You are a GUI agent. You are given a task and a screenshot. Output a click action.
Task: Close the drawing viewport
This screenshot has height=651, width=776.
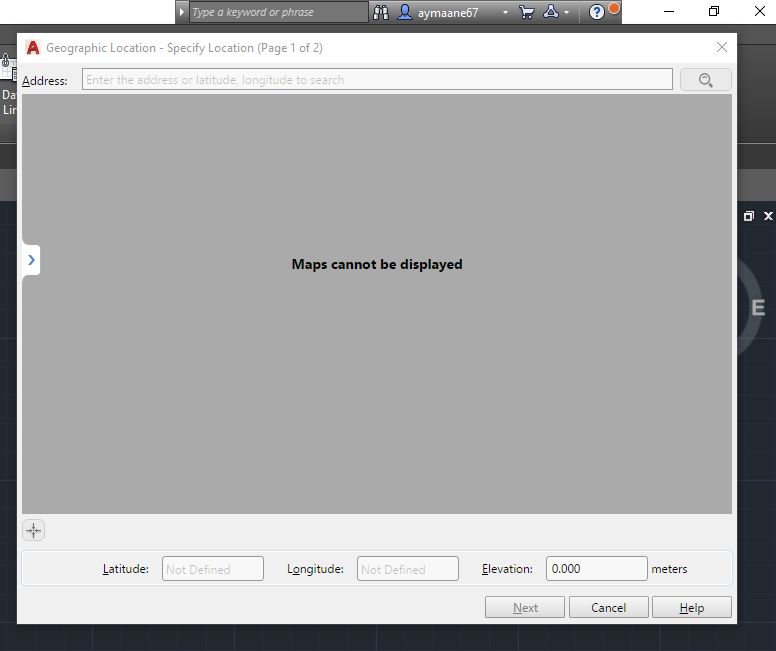point(768,216)
